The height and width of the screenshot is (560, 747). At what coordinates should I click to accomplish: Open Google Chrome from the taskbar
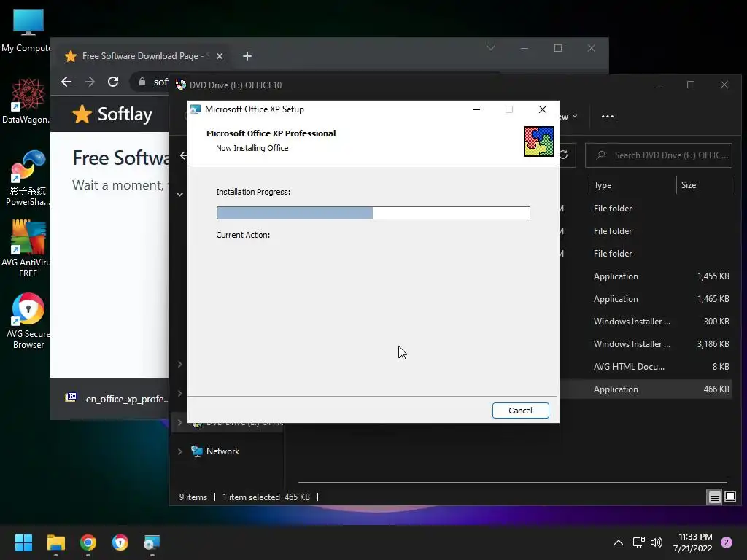[88, 542]
